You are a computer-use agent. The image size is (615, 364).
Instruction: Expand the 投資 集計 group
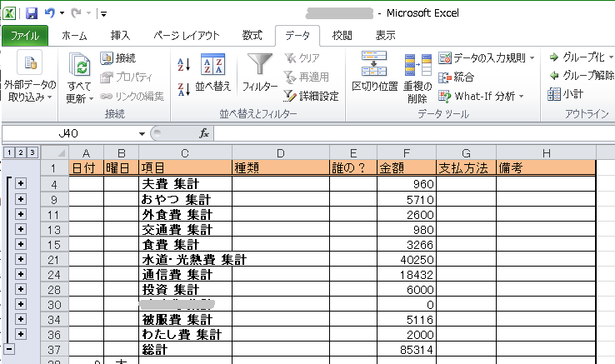(21, 289)
